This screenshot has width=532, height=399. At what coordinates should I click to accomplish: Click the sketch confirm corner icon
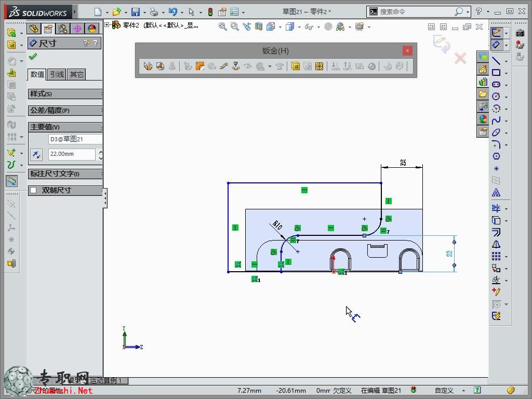coord(442,44)
